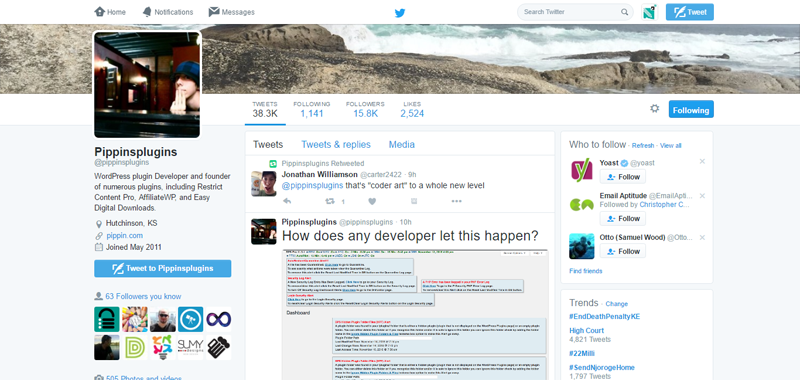Open the 9h timestamp of Jonathan's tweet
This screenshot has height=380, width=800.
click(x=412, y=174)
